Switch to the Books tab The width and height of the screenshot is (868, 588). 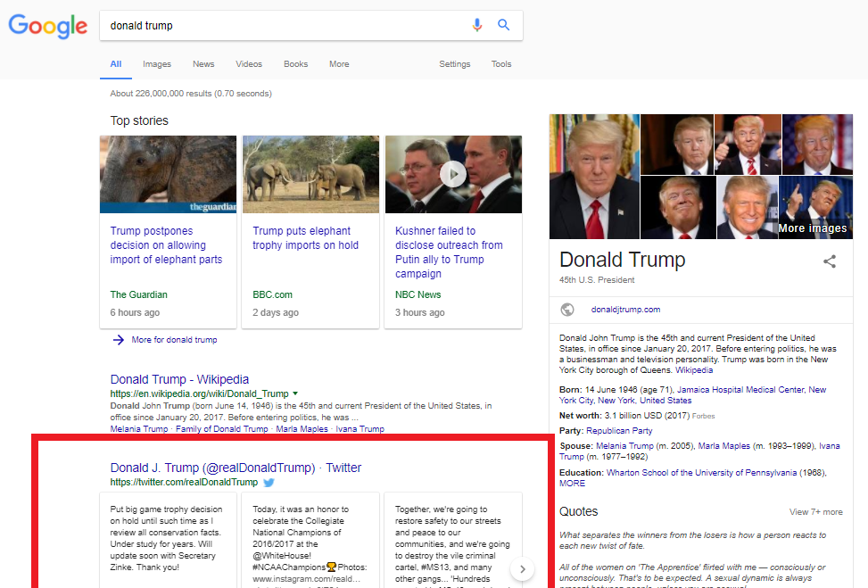[295, 64]
